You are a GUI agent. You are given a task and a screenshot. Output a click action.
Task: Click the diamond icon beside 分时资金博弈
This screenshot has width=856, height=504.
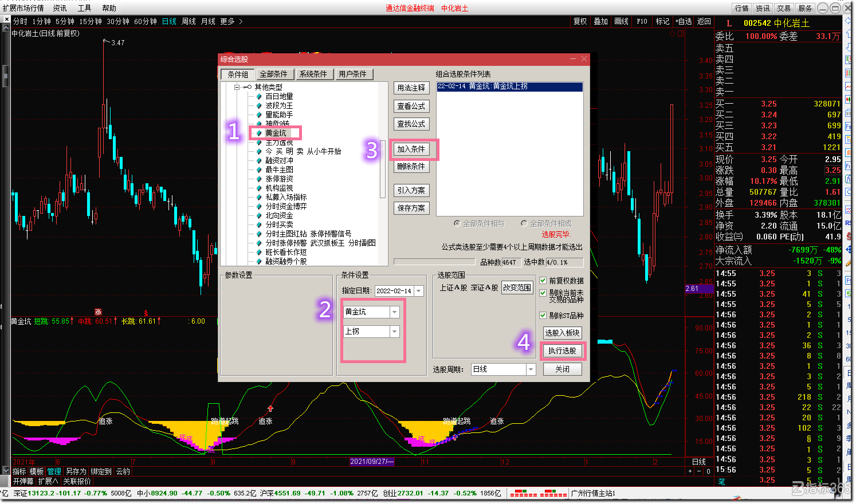pos(259,206)
